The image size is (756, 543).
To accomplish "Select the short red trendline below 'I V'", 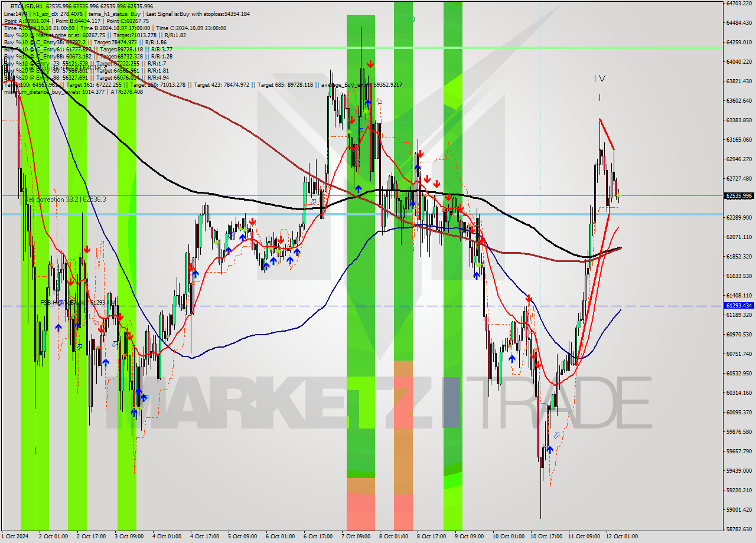I will [607, 134].
